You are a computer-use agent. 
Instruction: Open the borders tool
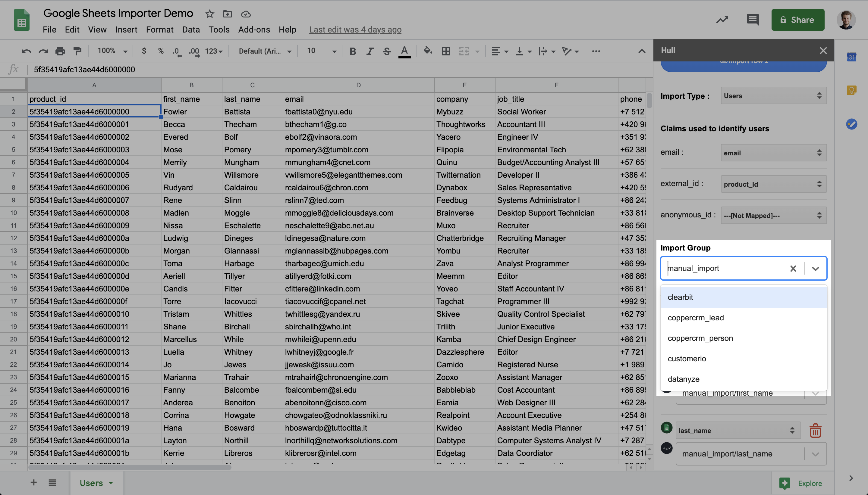[x=446, y=51]
